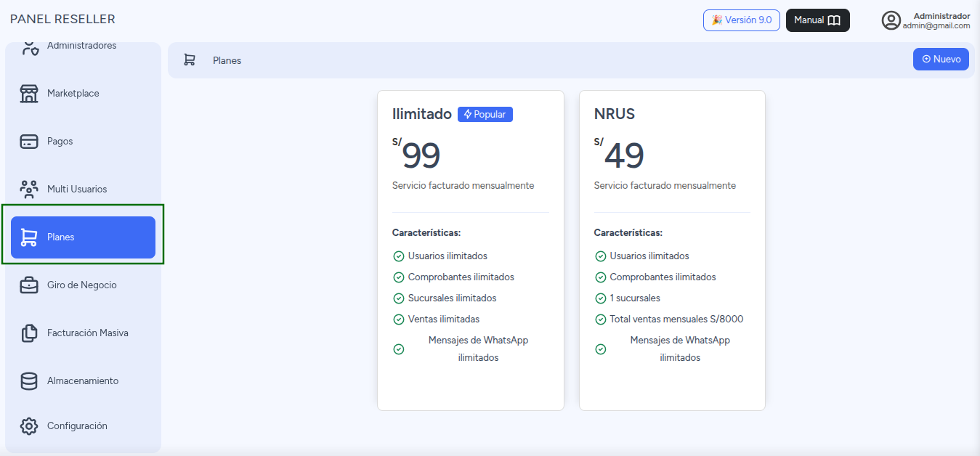
Task: Open the Manual book button
Action: 818,20
